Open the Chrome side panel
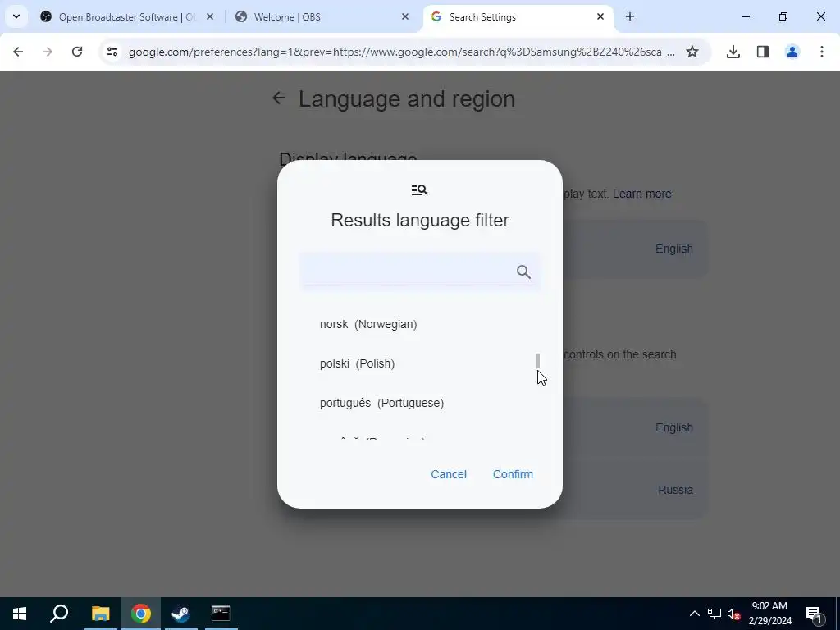 click(x=763, y=52)
